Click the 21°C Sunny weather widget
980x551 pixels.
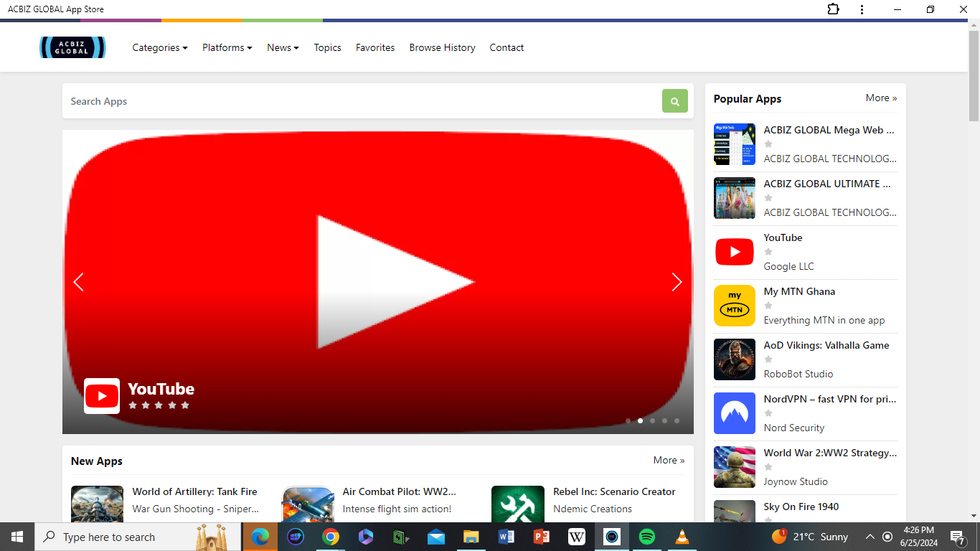coord(810,537)
